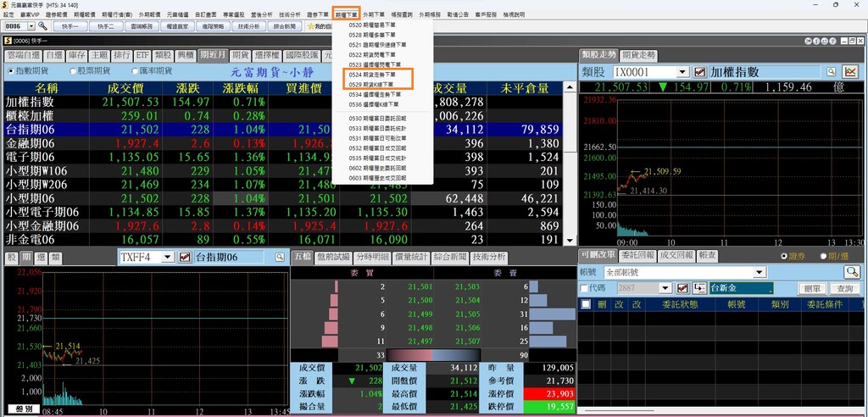
Task: Switch to the 價量統計 tab
Action: [411, 257]
